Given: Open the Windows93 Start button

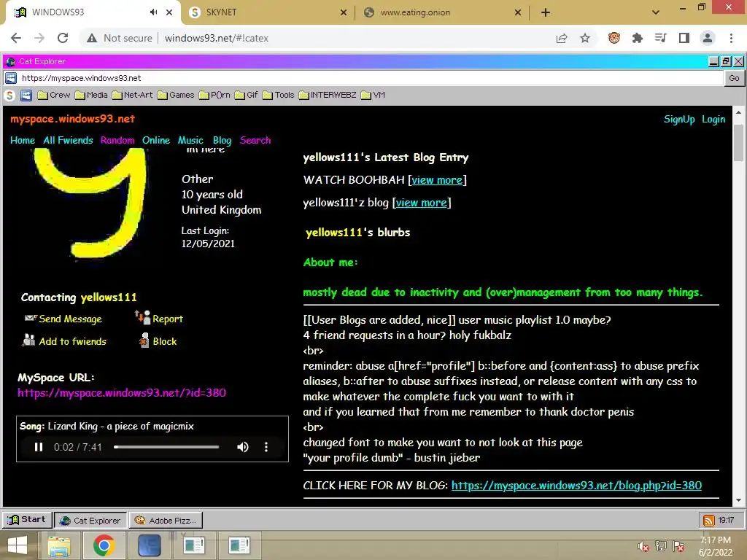Looking at the screenshot, I should [27, 519].
